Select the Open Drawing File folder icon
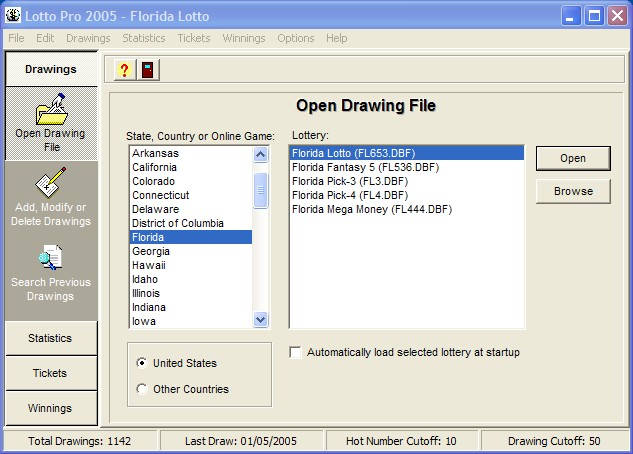 pyautogui.click(x=52, y=109)
